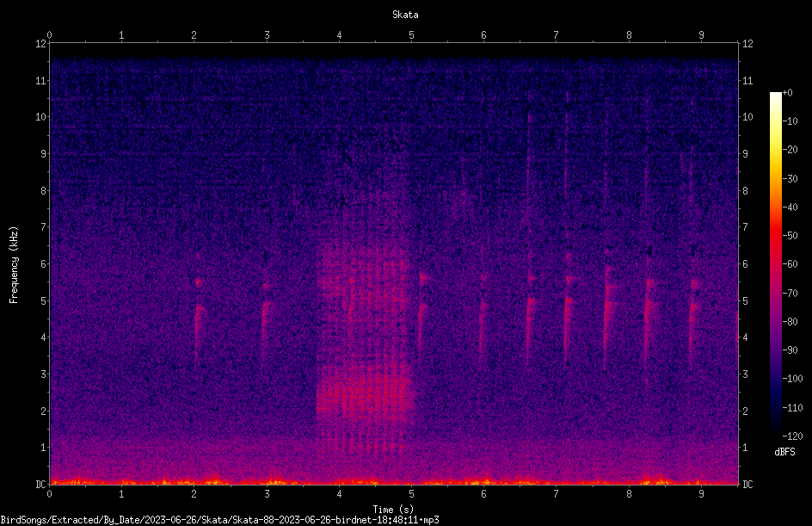Click the "10" tick on the right frequency axis
Image resolution: width=812 pixels, height=526 pixels.
(x=747, y=117)
